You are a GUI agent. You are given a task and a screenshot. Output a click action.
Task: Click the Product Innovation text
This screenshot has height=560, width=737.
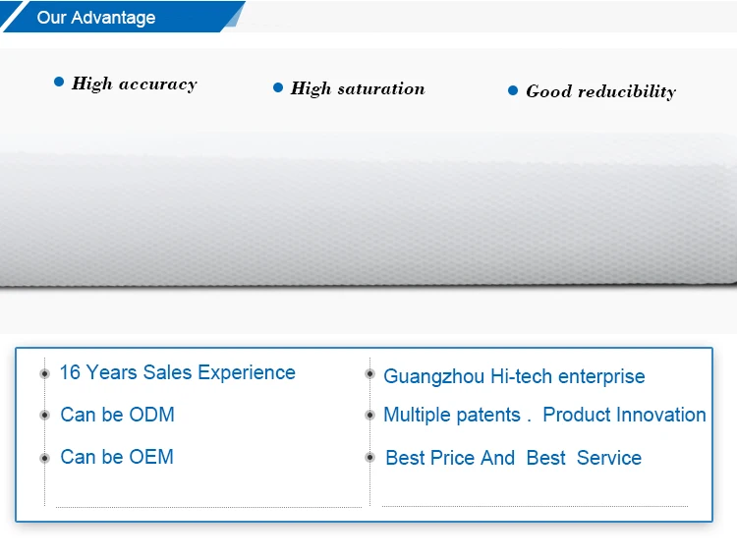pos(624,415)
